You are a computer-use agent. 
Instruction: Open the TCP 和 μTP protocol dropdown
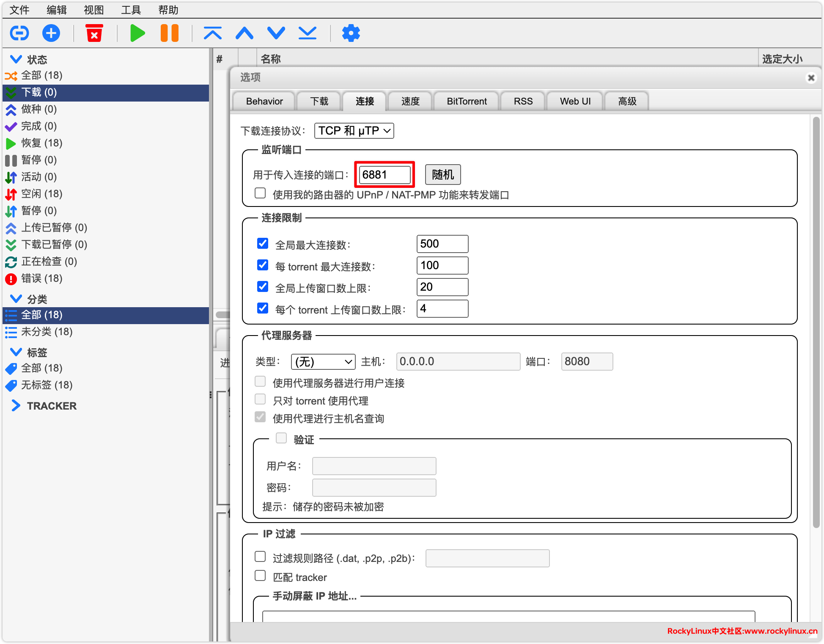354,131
